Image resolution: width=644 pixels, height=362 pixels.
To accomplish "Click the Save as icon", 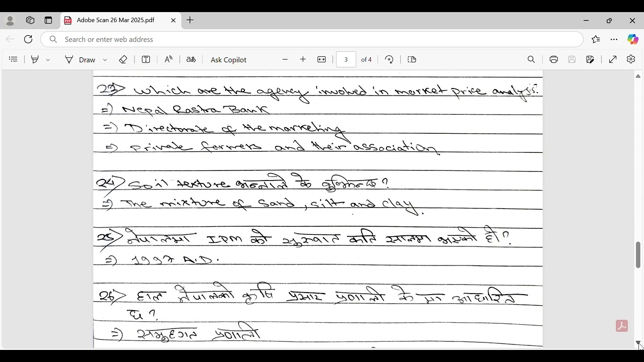I will 590,59.
